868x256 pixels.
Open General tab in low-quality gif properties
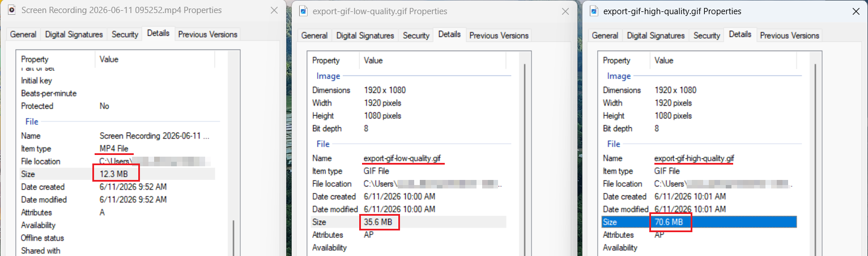pos(314,35)
